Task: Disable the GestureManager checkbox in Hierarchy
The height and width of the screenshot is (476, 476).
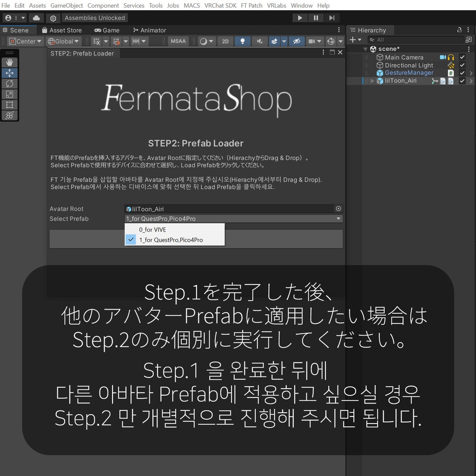Action: pos(462,73)
